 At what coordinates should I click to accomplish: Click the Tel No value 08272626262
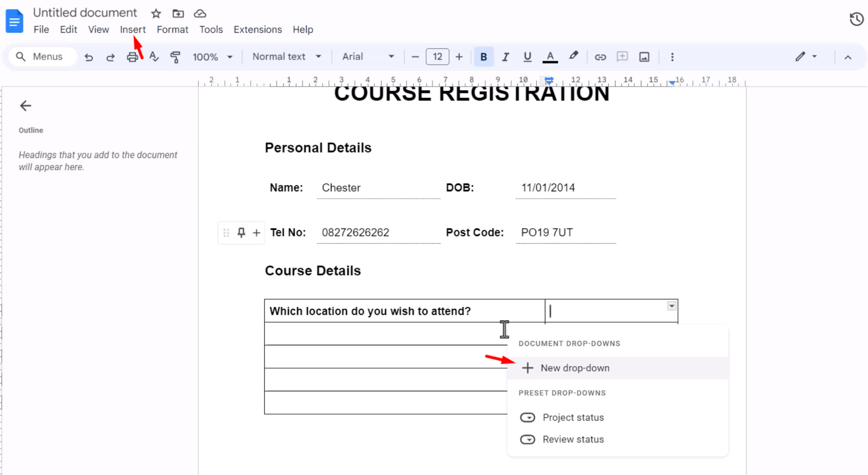(355, 233)
